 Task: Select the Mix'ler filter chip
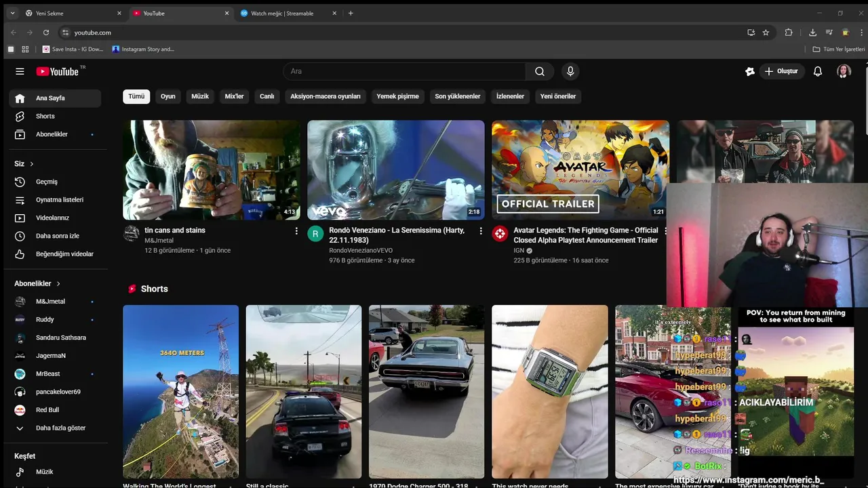[234, 96]
